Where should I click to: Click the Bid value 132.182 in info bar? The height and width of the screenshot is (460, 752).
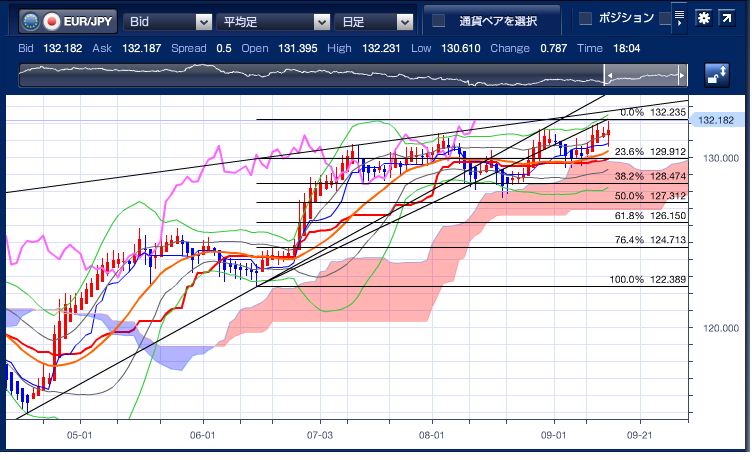click(62, 48)
